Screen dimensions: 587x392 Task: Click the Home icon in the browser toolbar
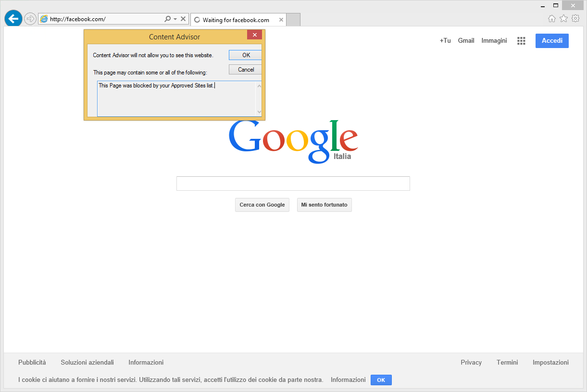pyautogui.click(x=552, y=19)
